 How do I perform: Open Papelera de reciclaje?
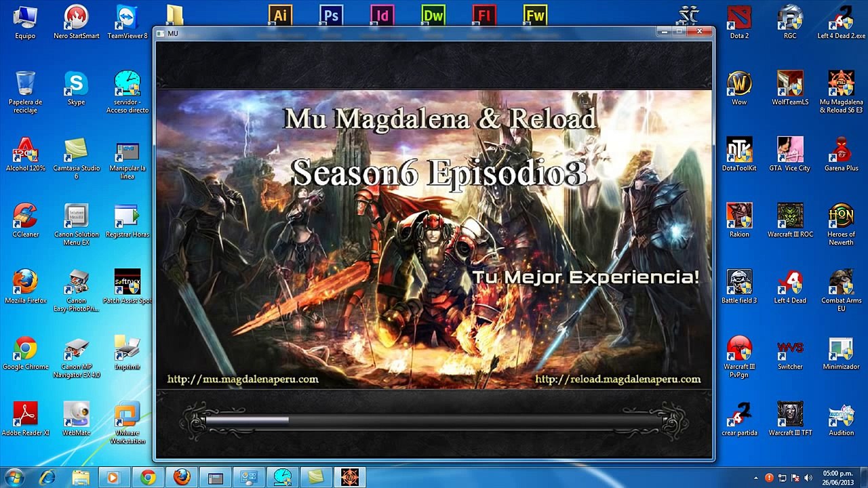(x=25, y=91)
